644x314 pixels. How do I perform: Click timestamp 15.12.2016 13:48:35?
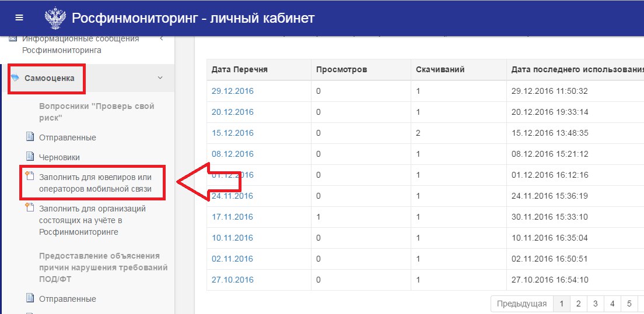tap(549, 133)
